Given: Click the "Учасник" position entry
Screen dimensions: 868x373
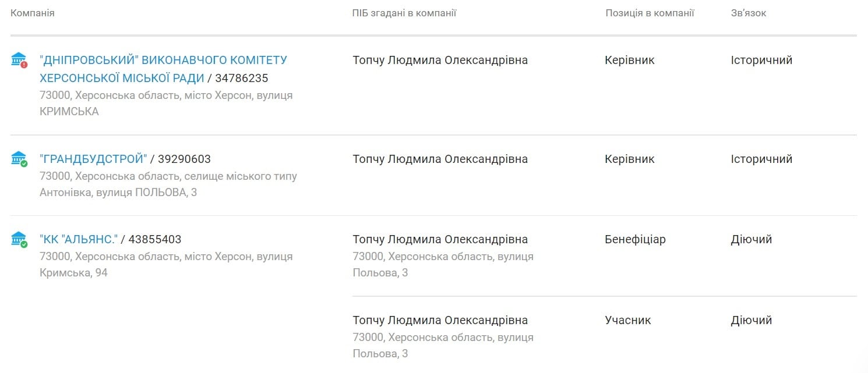Looking at the screenshot, I should (628, 320).
